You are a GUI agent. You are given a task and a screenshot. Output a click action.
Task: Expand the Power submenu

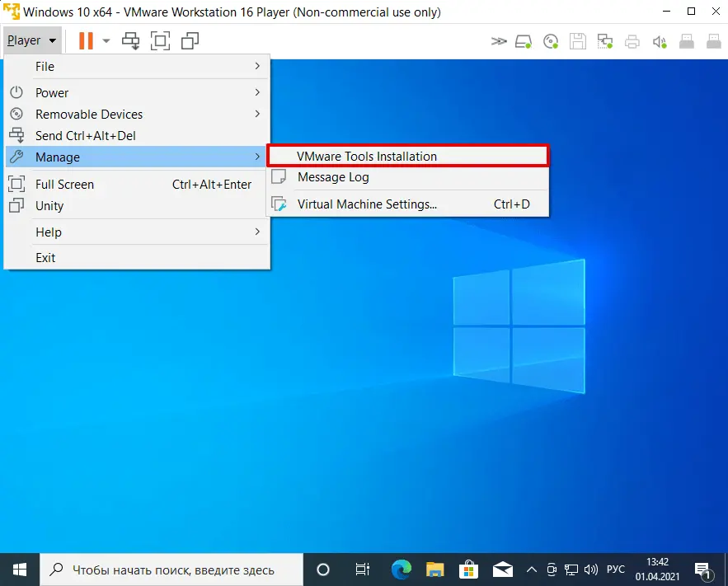pos(138,93)
